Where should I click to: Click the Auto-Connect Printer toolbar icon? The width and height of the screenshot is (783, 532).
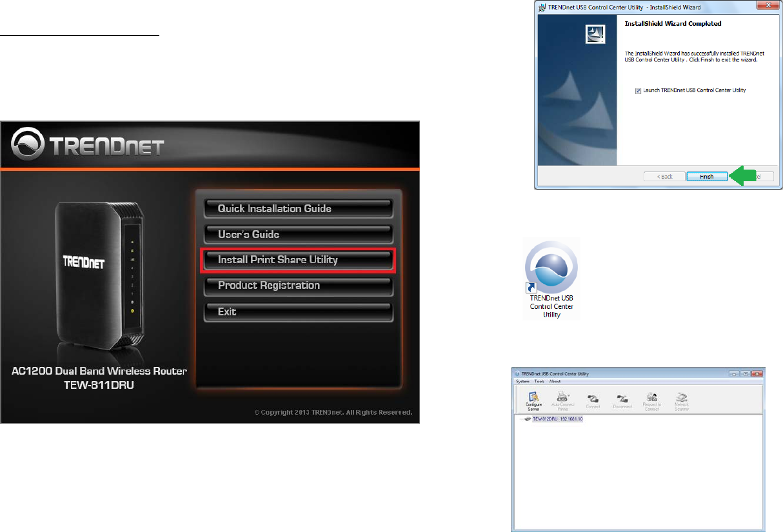pos(563,400)
